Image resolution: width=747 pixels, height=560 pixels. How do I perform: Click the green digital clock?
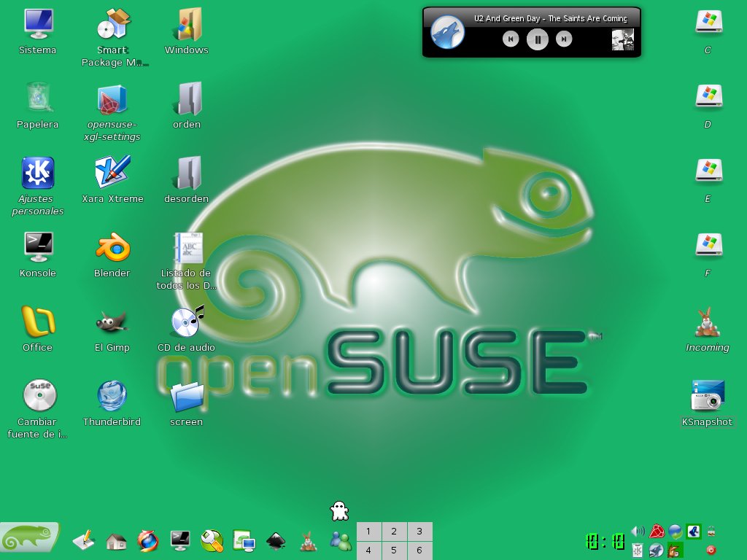pyautogui.click(x=605, y=542)
